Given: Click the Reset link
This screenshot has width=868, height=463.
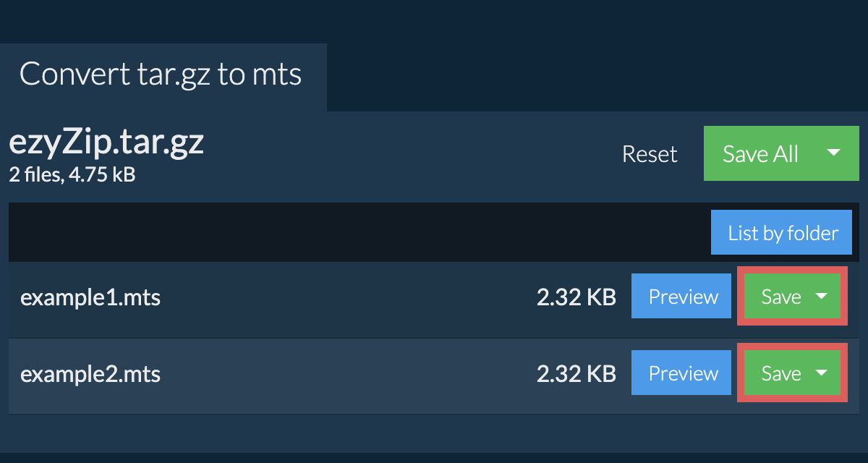Looking at the screenshot, I should [649, 154].
